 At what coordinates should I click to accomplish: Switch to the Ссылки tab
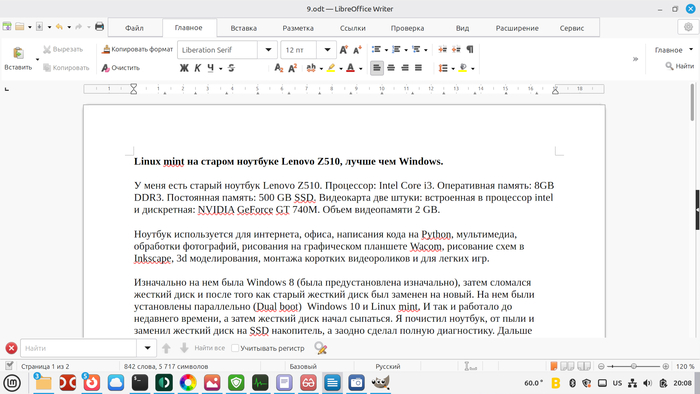[x=353, y=28]
